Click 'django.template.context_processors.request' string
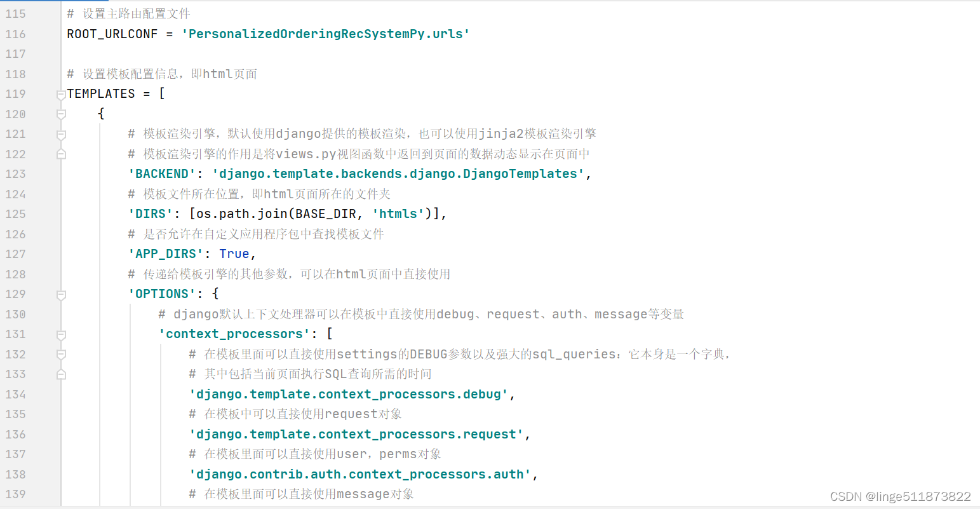 [356, 435]
